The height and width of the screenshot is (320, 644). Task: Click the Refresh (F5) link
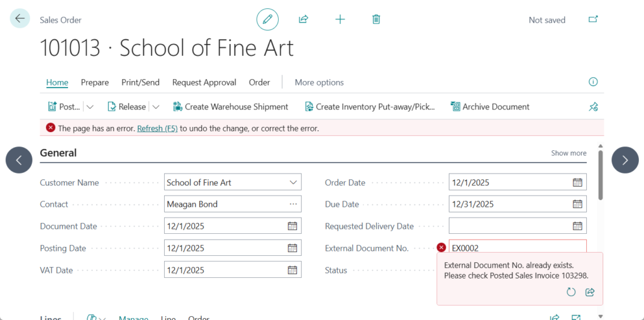pyautogui.click(x=157, y=128)
